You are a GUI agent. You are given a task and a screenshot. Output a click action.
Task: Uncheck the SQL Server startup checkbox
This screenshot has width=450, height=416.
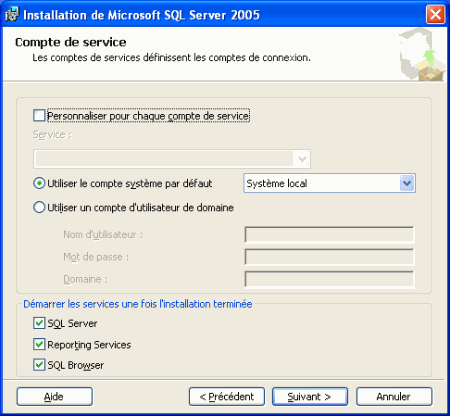pyautogui.click(x=39, y=323)
